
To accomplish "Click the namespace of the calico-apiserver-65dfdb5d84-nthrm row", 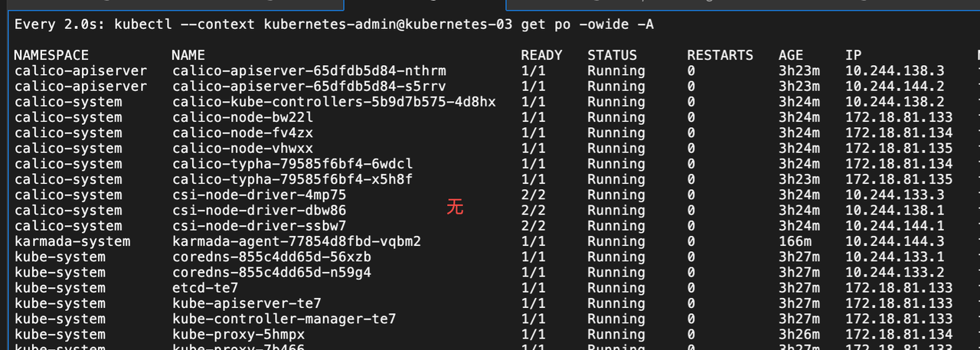I will (80, 70).
